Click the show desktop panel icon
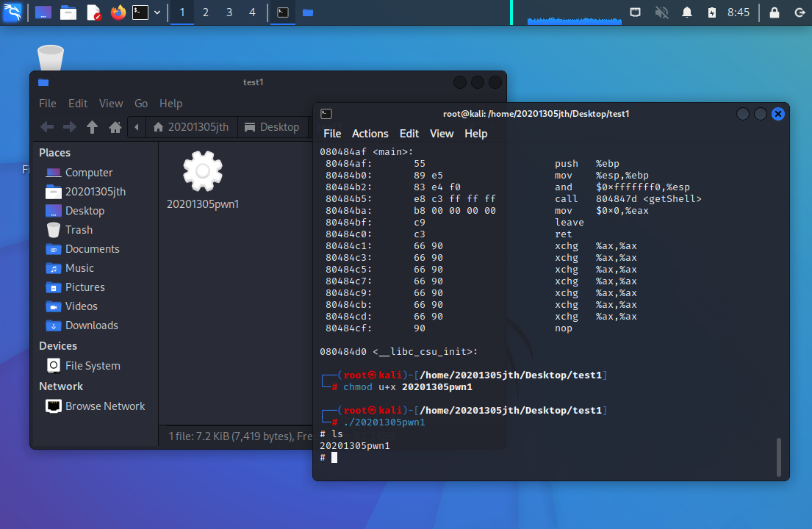This screenshot has width=812, height=529. click(x=43, y=12)
